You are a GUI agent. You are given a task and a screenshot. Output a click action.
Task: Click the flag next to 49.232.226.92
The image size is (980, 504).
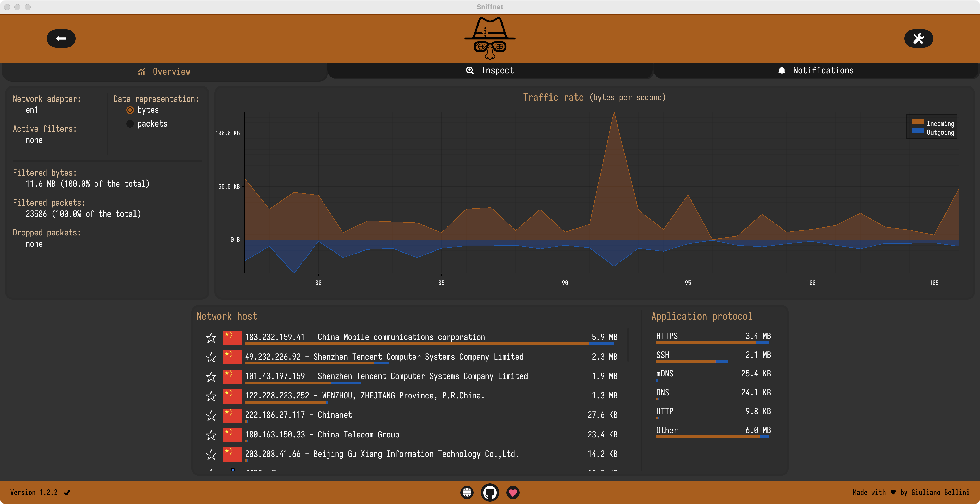[232, 357]
